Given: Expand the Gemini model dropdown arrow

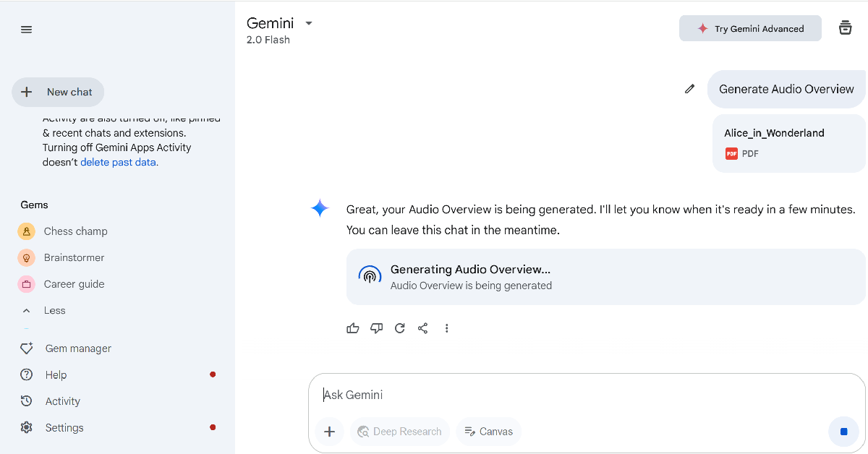Looking at the screenshot, I should coord(309,23).
